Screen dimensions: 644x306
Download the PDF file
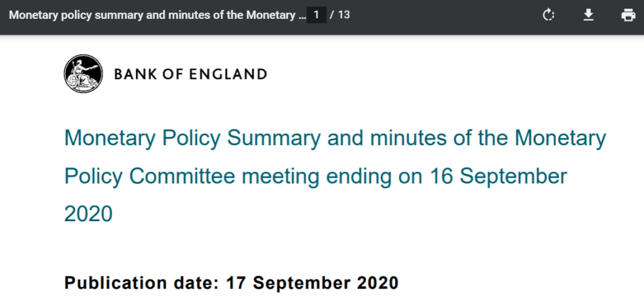[589, 16]
